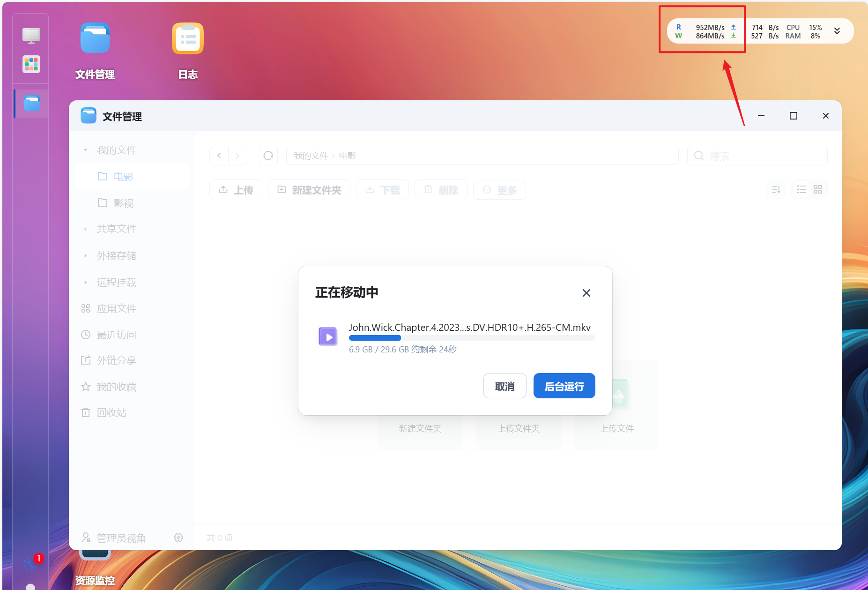868x590 pixels.
Task: Refresh the folder listing
Action: 268,156
